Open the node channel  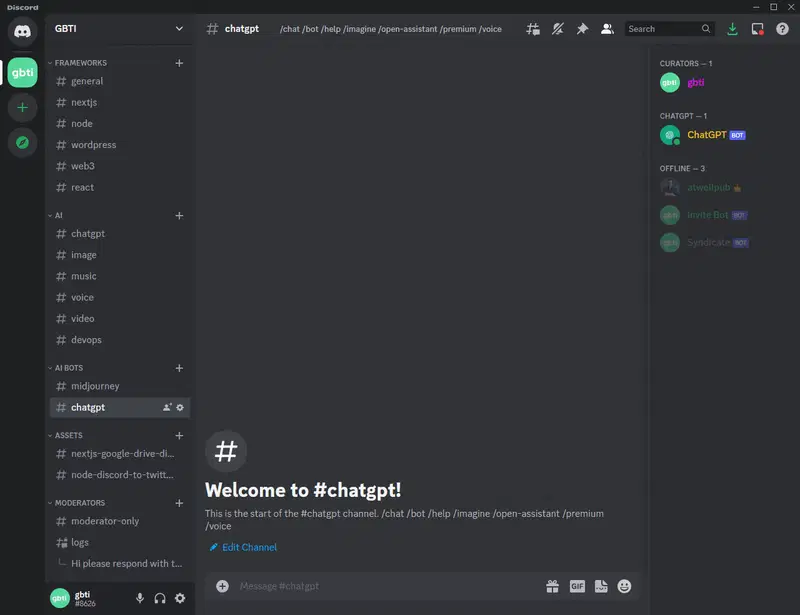point(120,124)
